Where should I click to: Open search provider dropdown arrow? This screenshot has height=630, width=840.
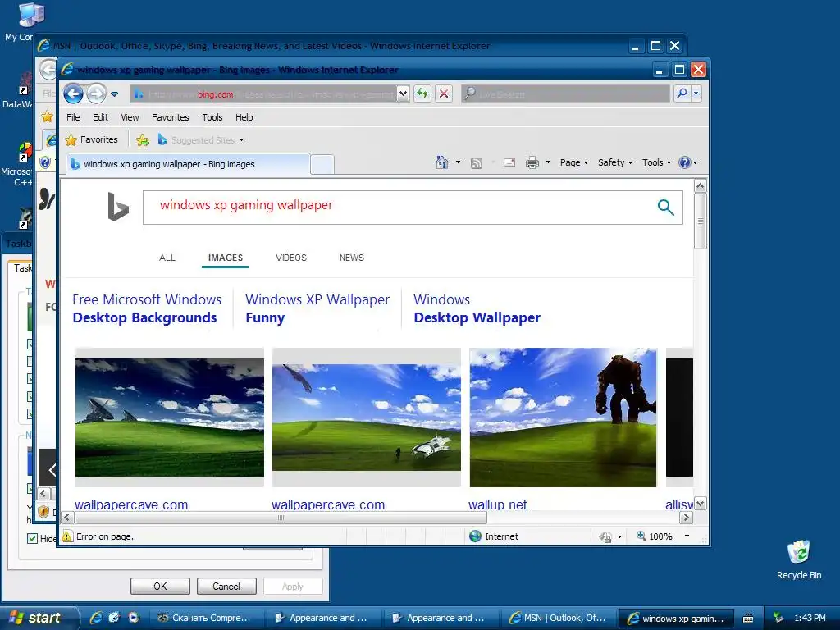(696, 94)
